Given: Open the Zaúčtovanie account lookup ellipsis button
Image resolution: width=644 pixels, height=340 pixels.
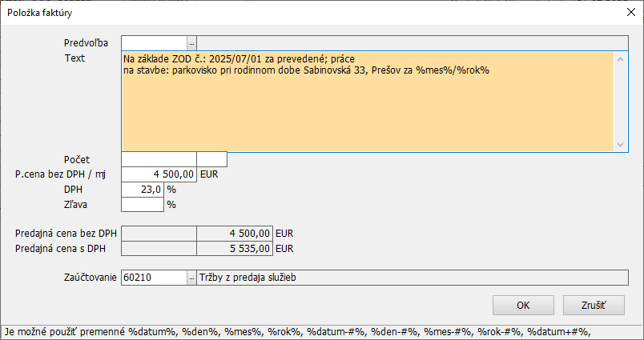Looking at the screenshot, I should pos(191,278).
